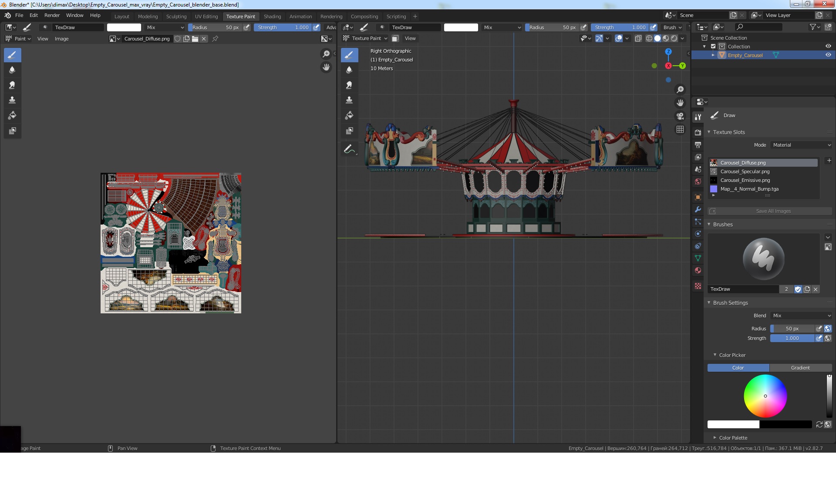Uncheck the Collection exclude checkbox in outliner
The height and width of the screenshot is (504, 836).
click(713, 47)
